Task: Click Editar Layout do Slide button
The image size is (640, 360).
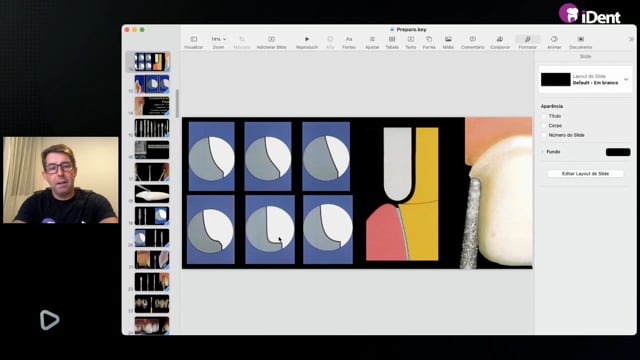Action: [x=585, y=173]
